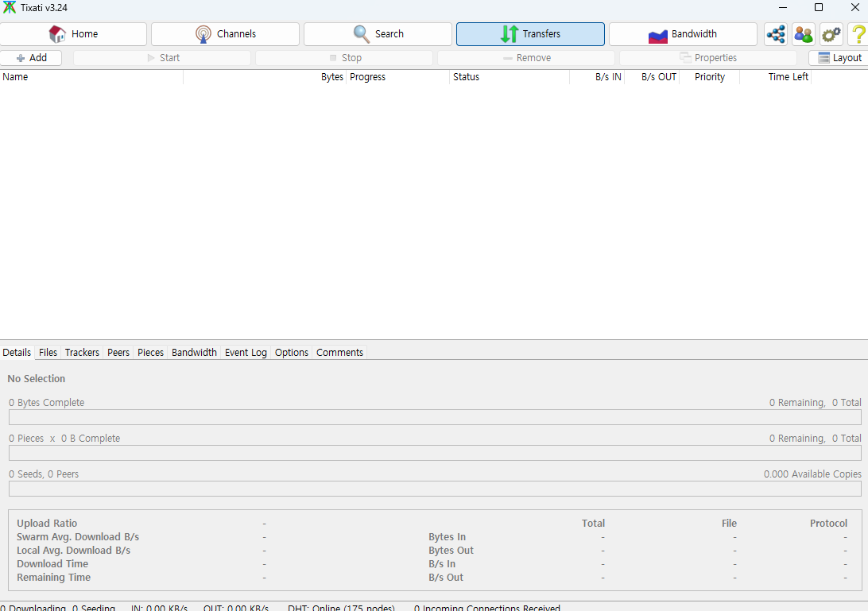The height and width of the screenshot is (611, 868).
Task: Maximize the Tixati window
Action: [x=819, y=8]
